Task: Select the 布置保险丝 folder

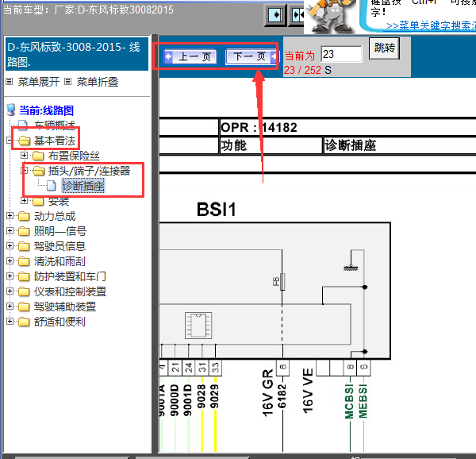Action: point(74,156)
